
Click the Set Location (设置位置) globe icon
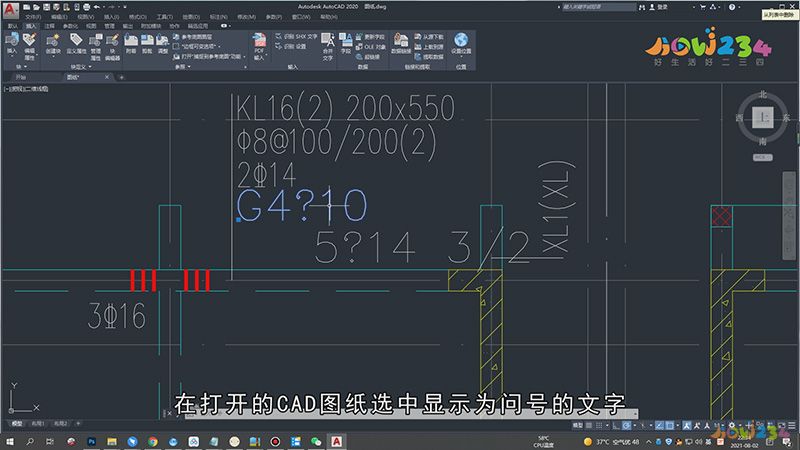461,40
